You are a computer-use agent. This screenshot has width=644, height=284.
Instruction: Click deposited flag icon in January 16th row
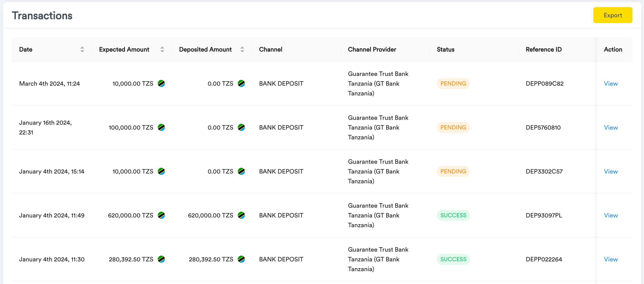pyautogui.click(x=241, y=128)
